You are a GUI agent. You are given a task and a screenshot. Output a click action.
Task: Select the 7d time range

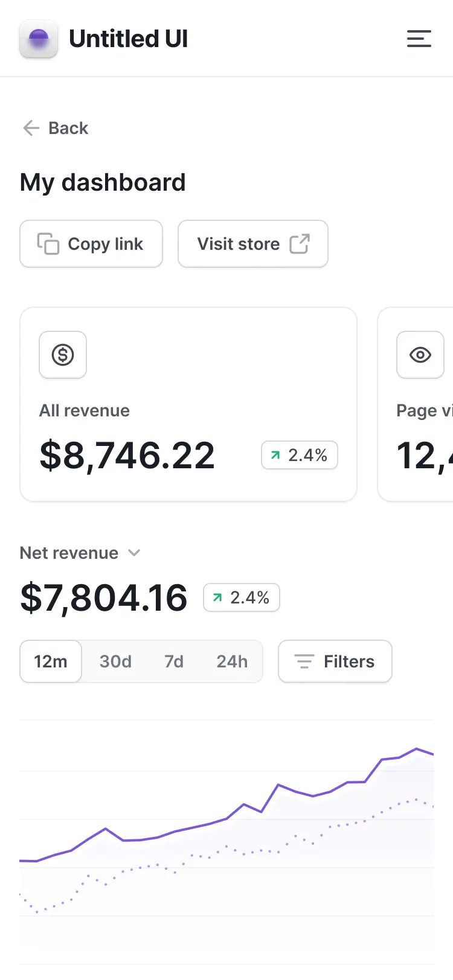[x=174, y=661]
